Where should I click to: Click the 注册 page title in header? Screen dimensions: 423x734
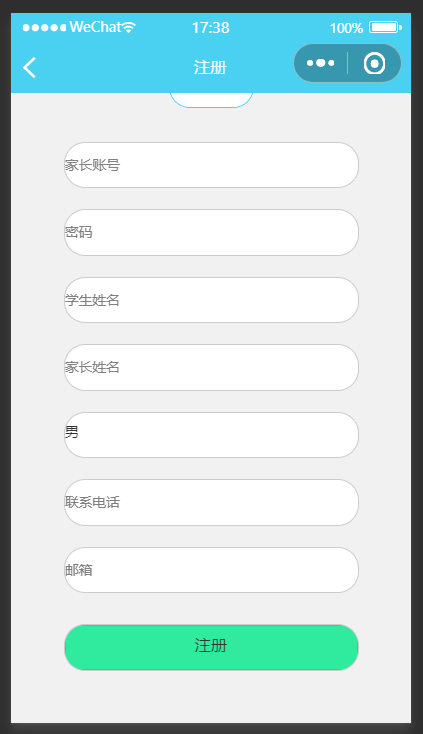211,67
